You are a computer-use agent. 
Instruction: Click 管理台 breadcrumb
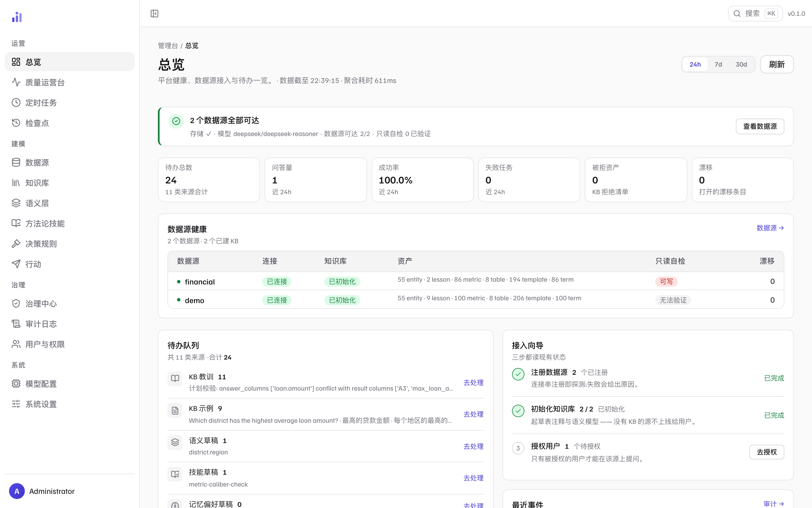coord(168,45)
